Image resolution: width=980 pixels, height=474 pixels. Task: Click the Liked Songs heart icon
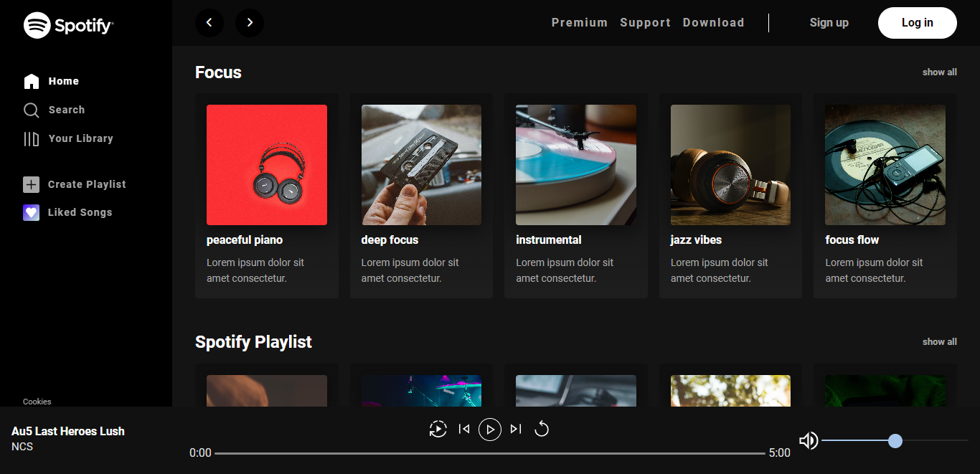(32, 212)
